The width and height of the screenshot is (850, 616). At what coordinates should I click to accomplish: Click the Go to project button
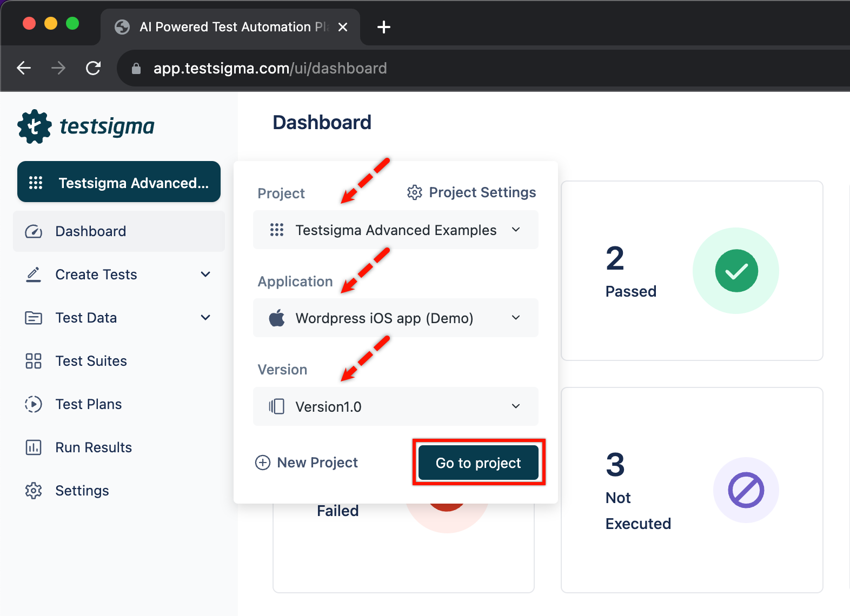point(479,463)
